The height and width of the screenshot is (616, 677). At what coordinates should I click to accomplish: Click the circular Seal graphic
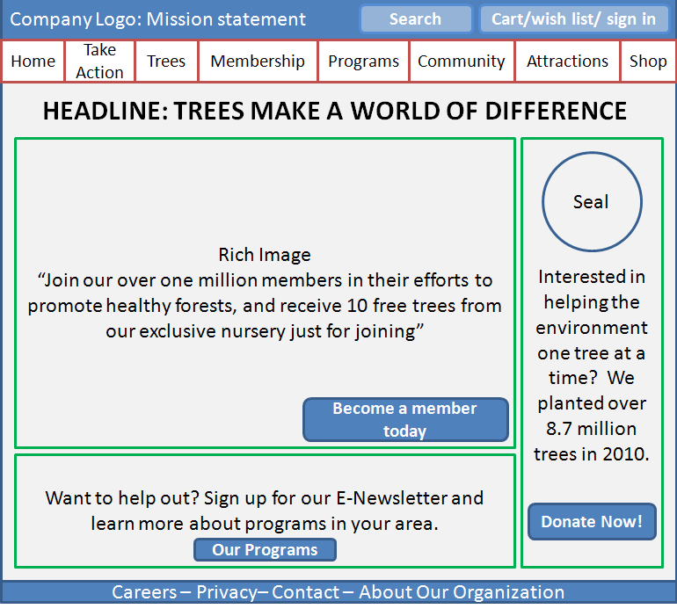point(592,202)
